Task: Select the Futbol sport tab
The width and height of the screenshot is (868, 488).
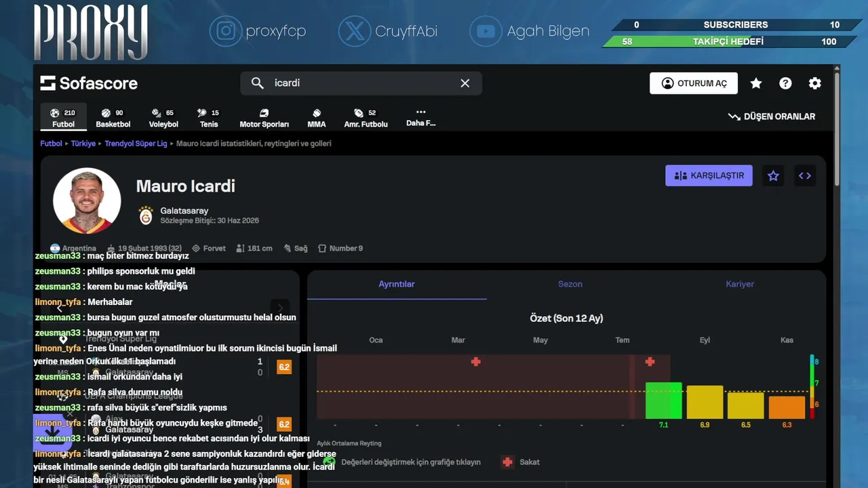Action: click(x=64, y=118)
